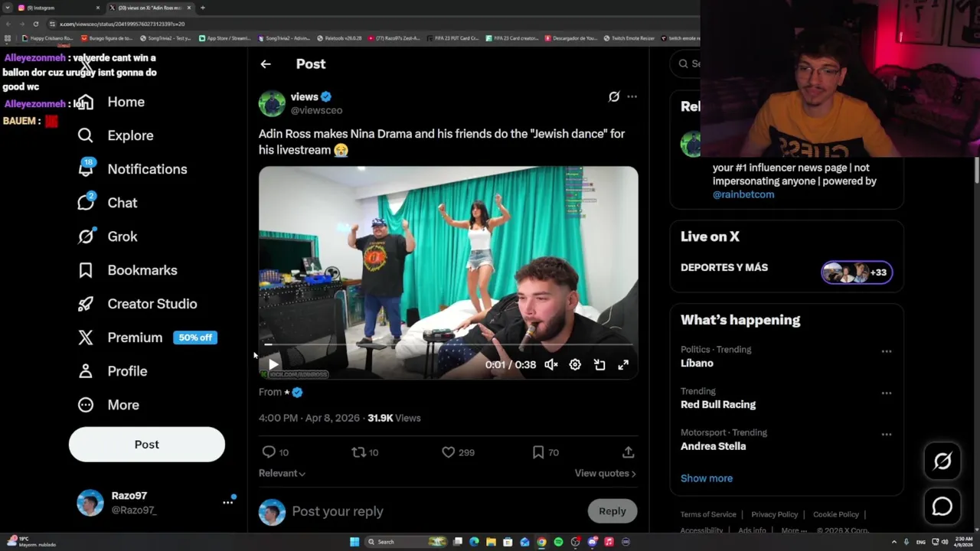Bookmark the post with 70 bookmarks
This screenshot has height=551, width=980.
pyautogui.click(x=538, y=452)
